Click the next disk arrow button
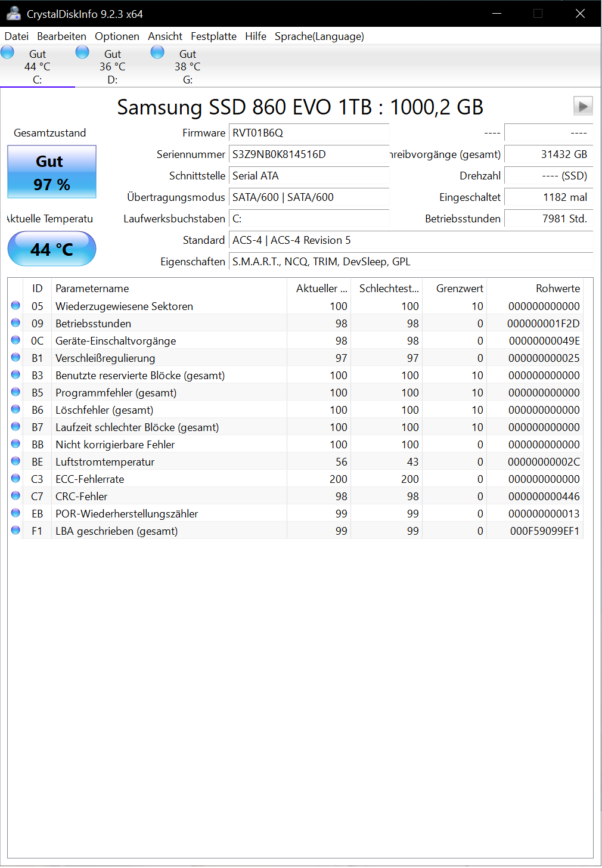602x868 pixels. [583, 106]
